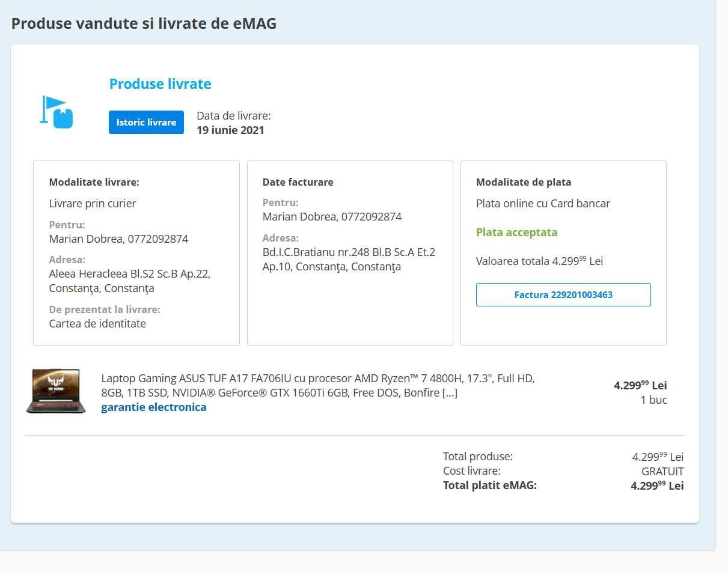Select the Bd.I.C.Bratianu billing address
This screenshot has height=575, width=728.
coord(349,259)
